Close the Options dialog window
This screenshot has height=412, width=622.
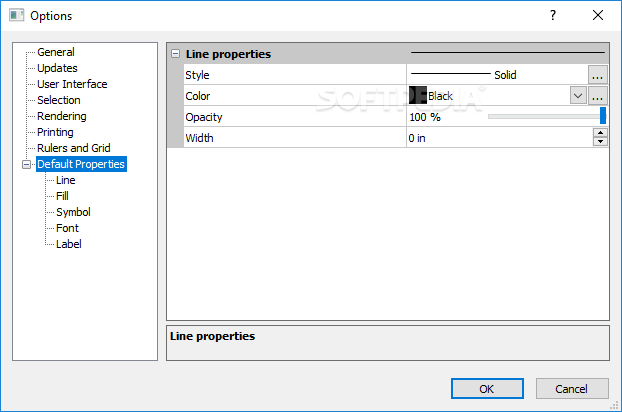point(598,15)
